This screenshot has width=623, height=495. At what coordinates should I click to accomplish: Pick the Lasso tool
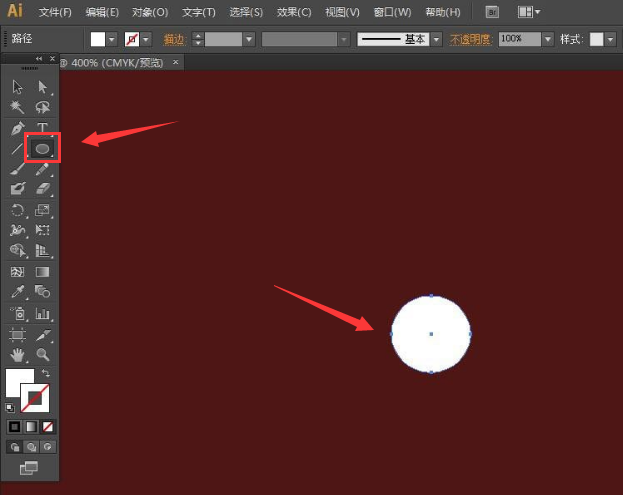click(43, 107)
